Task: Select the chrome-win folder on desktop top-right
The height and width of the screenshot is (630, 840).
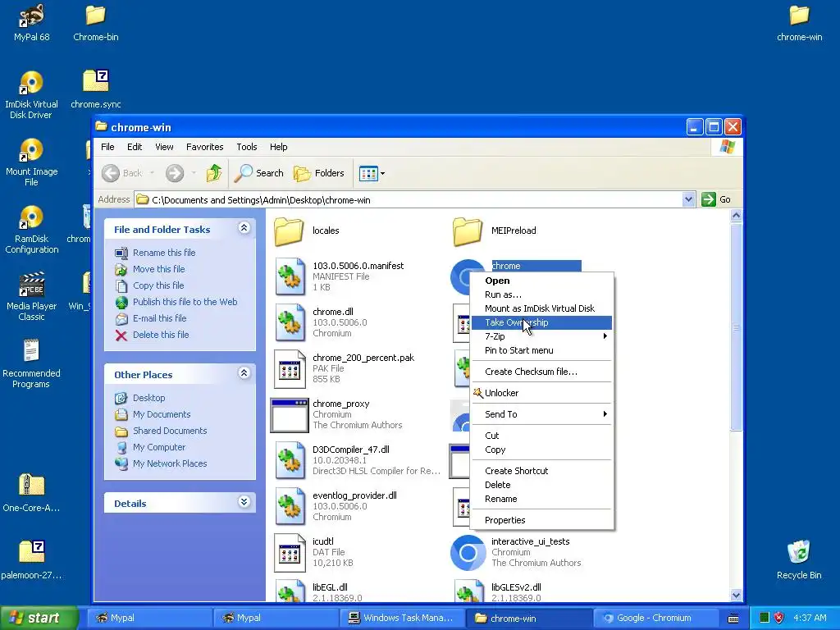Action: pos(799,22)
